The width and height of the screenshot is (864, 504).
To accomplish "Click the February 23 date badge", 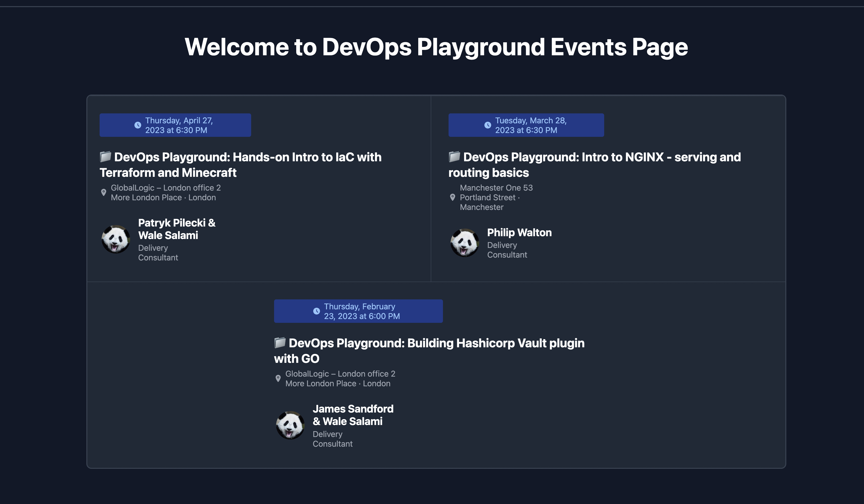I will (x=358, y=311).
